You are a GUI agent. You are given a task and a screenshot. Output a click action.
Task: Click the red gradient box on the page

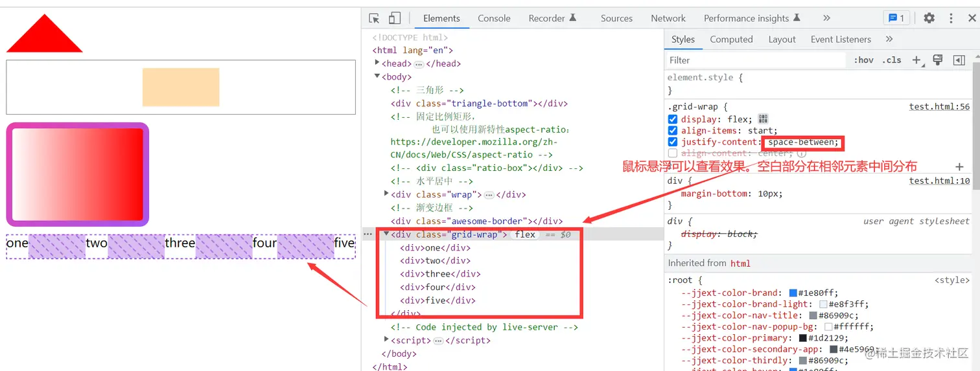point(78,174)
